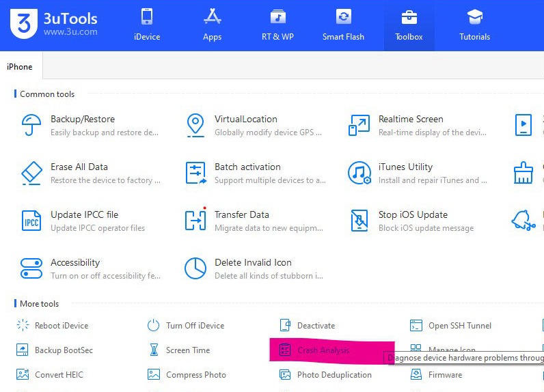
Task: Choose Screen Time text
Action: [188, 350]
